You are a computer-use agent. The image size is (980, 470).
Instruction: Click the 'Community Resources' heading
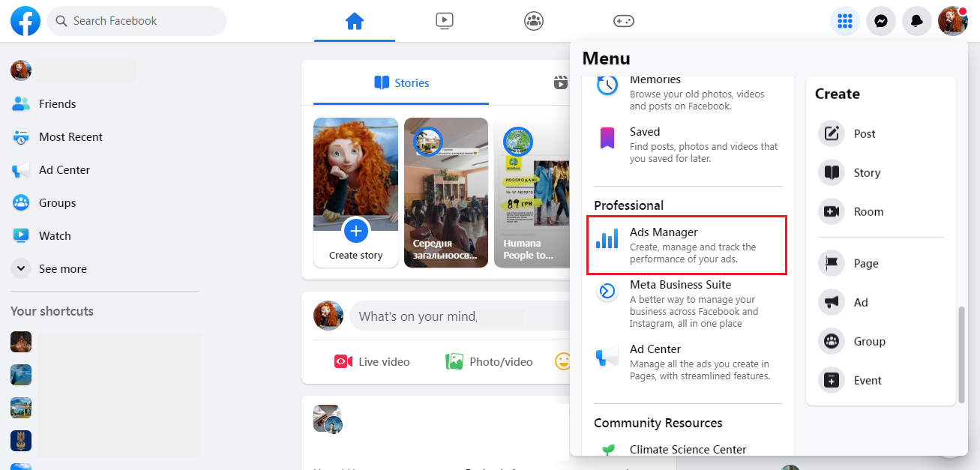coord(658,423)
